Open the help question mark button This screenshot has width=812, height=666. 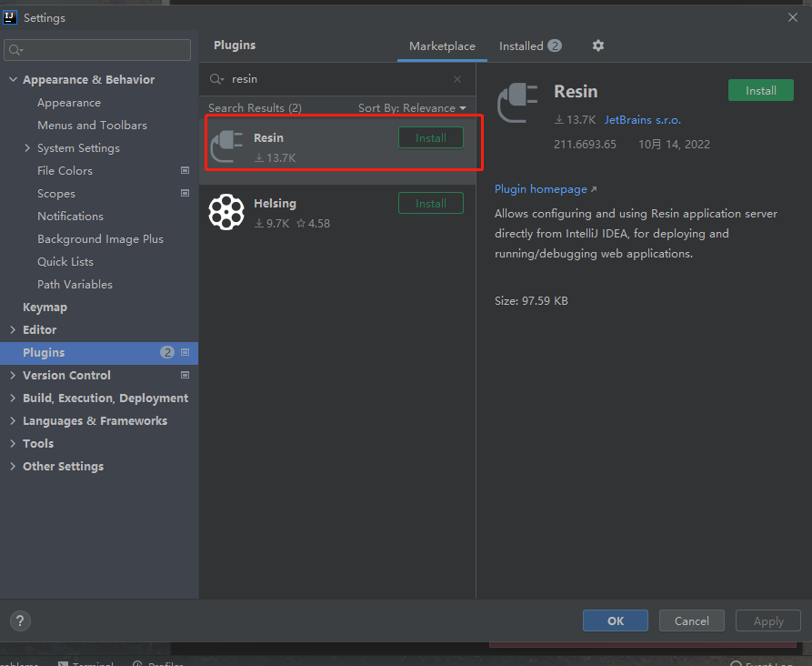click(20, 621)
